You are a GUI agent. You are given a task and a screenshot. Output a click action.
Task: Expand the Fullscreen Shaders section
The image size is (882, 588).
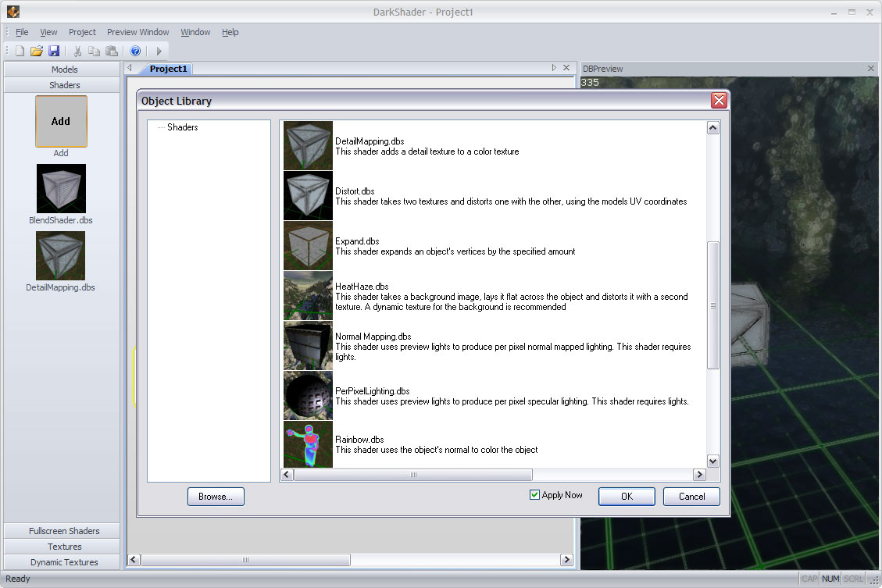point(64,531)
